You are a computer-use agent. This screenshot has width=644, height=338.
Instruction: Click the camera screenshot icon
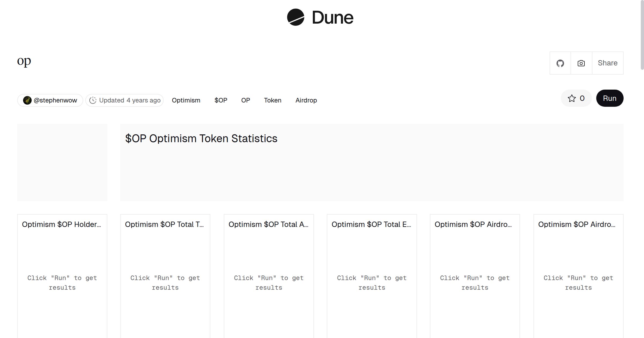coord(581,63)
